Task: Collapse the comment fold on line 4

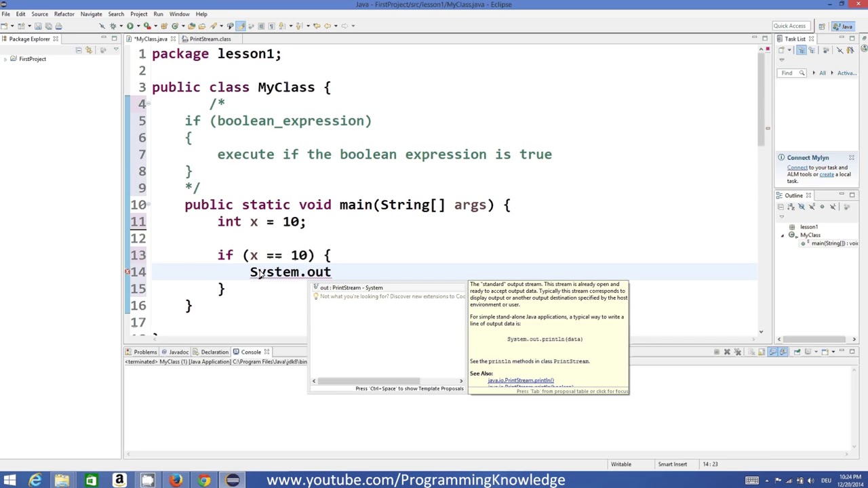Action: pos(149,104)
